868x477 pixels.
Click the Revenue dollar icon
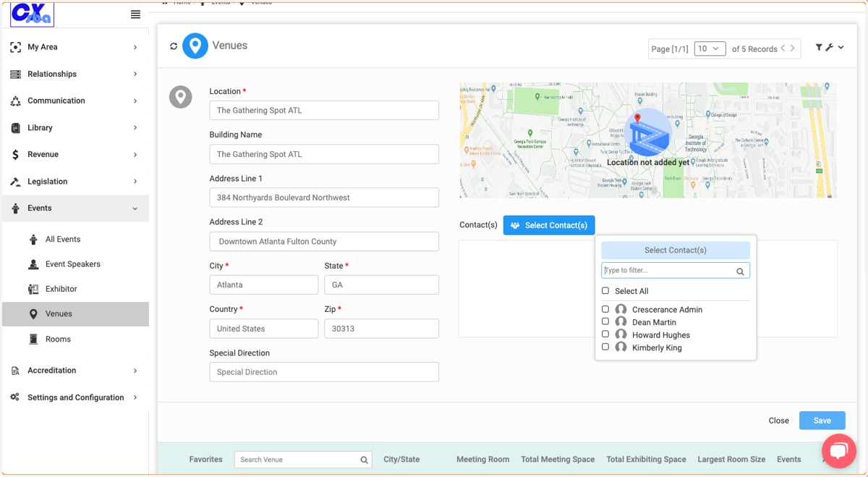[x=15, y=154]
